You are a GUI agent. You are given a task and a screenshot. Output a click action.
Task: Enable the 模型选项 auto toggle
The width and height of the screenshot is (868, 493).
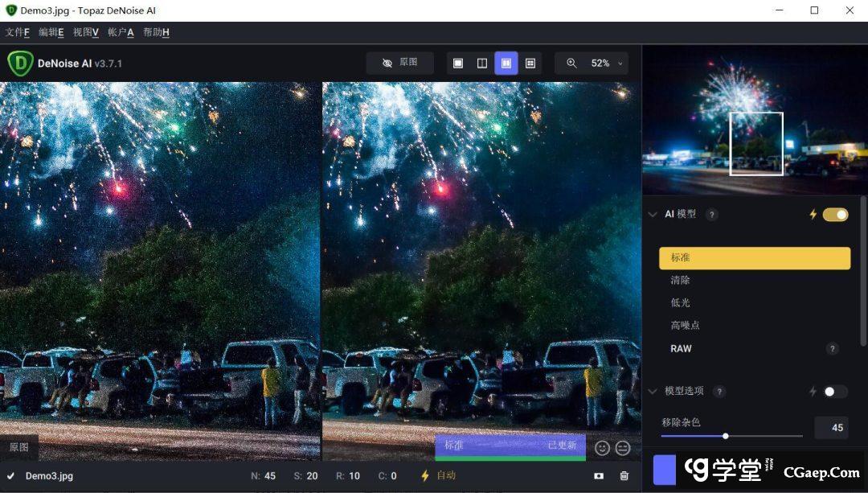point(835,392)
